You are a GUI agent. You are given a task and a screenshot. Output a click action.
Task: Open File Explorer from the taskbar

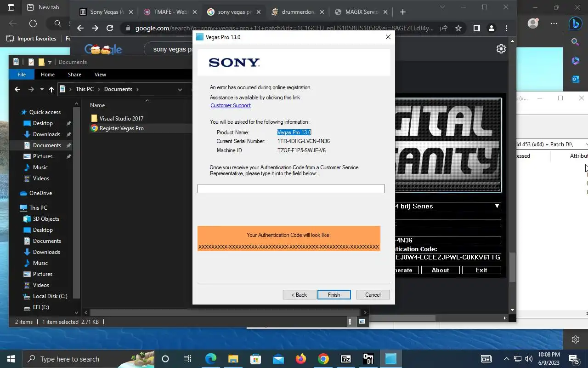pyautogui.click(x=233, y=359)
